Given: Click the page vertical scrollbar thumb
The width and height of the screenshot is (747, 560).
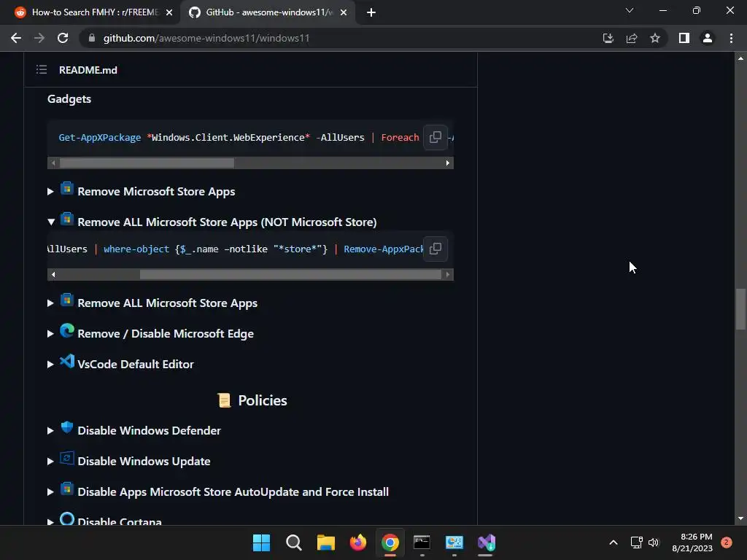Looking at the screenshot, I should (x=740, y=308).
